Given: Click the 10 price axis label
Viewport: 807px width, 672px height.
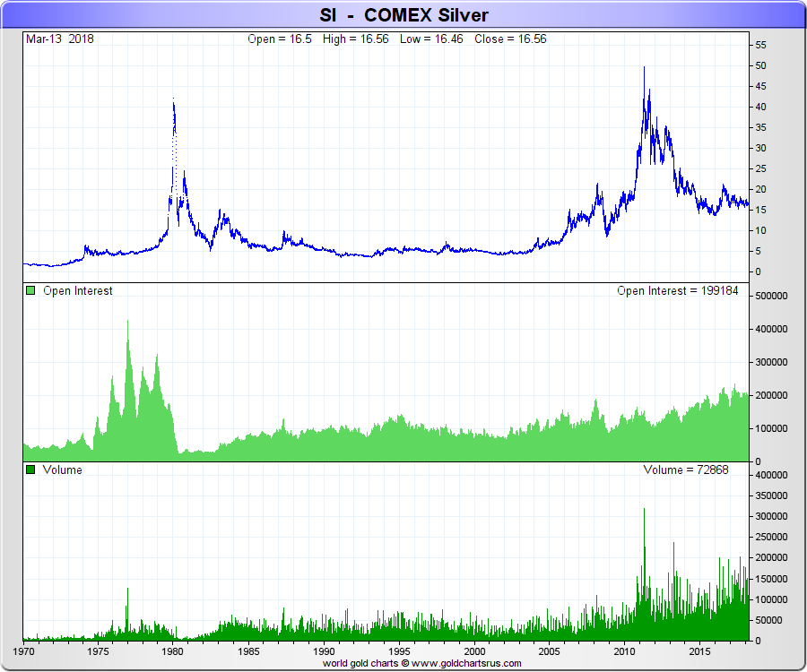Looking at the screenshot, I should pyautogui.click(x=760, y=230).
